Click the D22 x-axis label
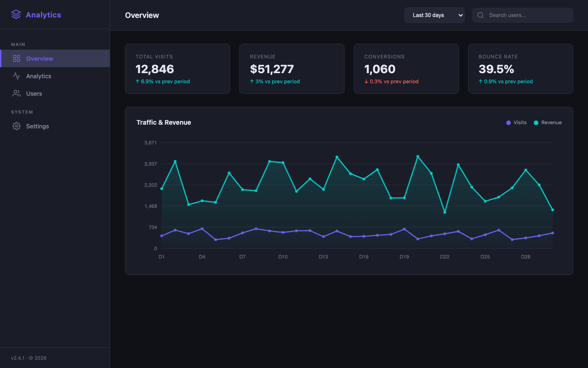Viewport: 588px width, 368px height. [445, 257]
